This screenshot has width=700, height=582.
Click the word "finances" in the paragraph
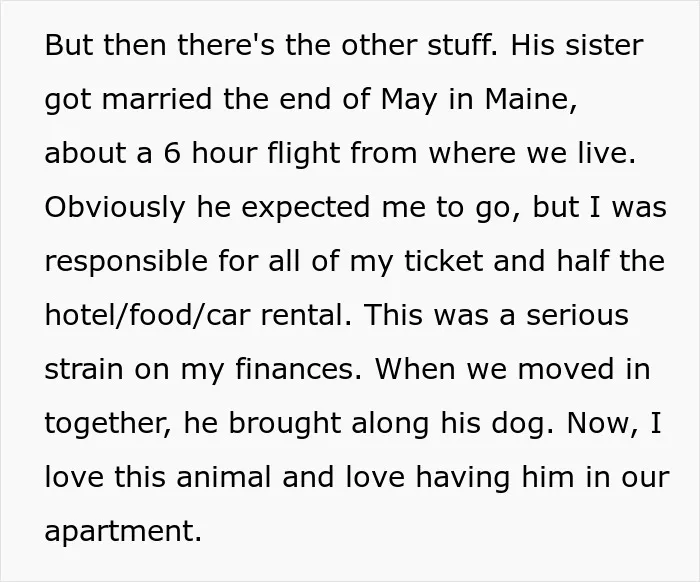[295, 369]
